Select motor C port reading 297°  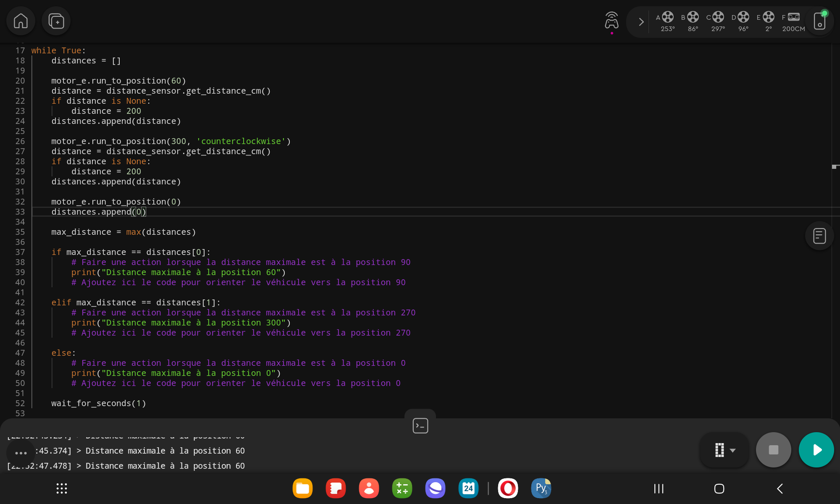717,22
